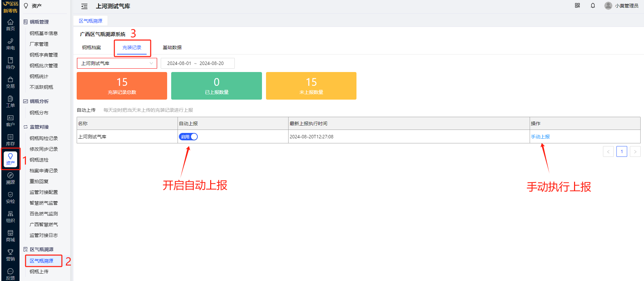Open 钢瓶上传 in the side menu
Screen dimensions: 644x281
[x=39, y=272]
